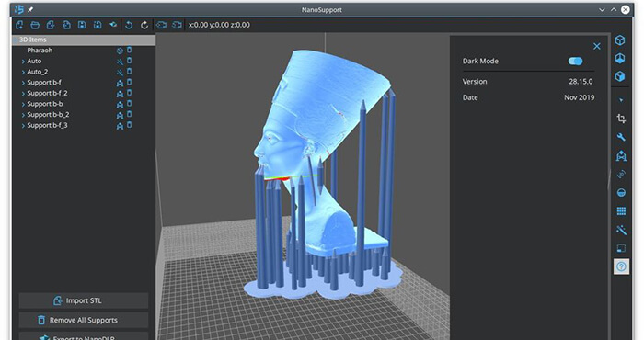Viewport: 644px width, 340px height.
Task: Click the first floppy-disk save icon
Action: (x=82, y=25)
